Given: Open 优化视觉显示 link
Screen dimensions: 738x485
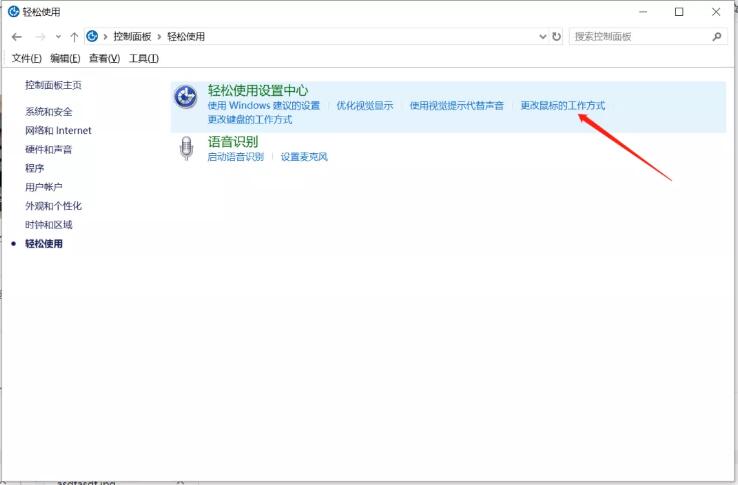Looking at the screenshot, I should 364,106.
